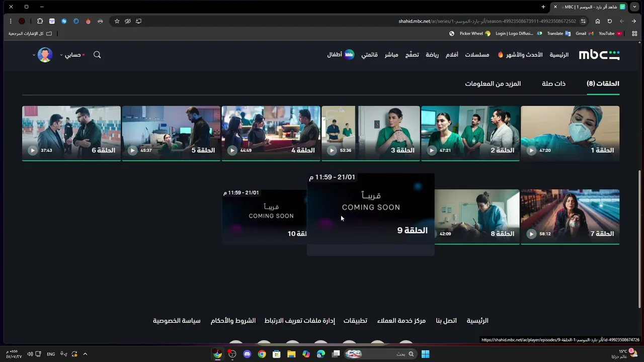Open إدارة ملفات تعريف الارتباط link
644x362 pixels.
[x=299, y=321]
